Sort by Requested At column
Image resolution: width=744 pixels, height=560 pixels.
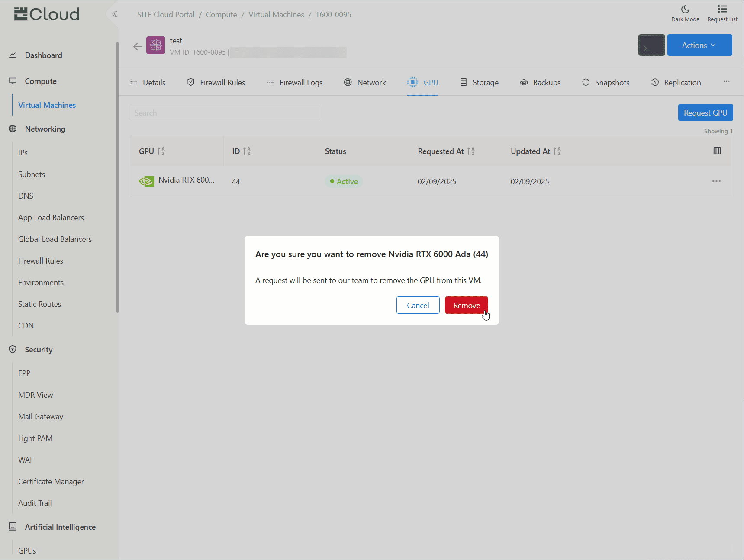471,151
